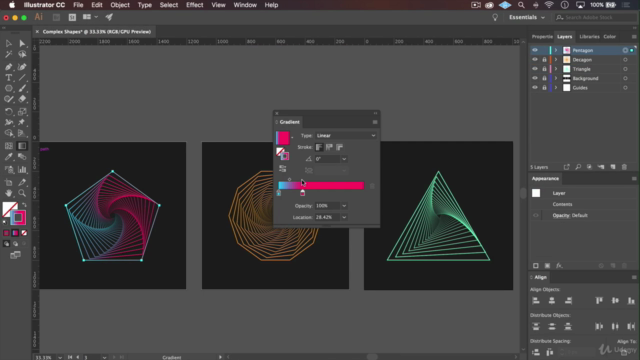Select the Column Graph tool
The height and width of the screenshot is (360, 640).
[22, 169]
